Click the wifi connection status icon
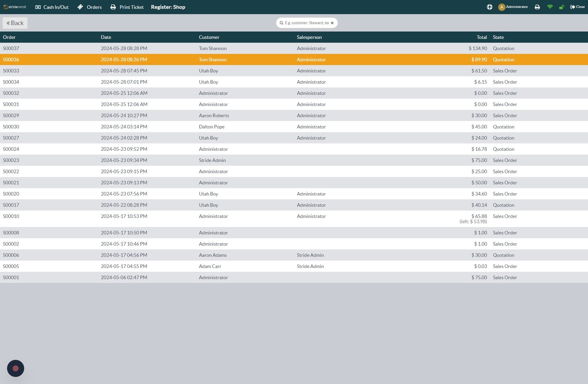This screenshot has width=588, height=384. click(x=550, y=7)
